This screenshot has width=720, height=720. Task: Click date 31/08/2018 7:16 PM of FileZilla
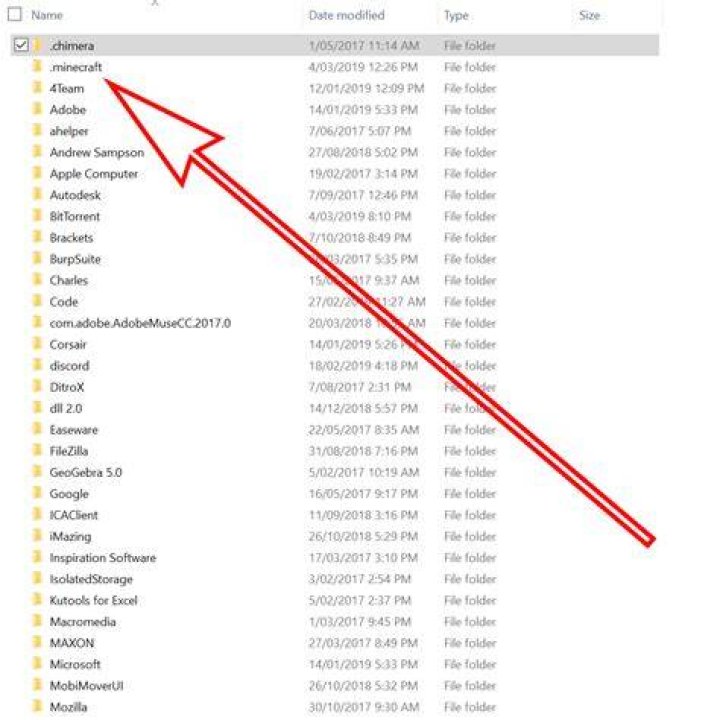point(363,451)
